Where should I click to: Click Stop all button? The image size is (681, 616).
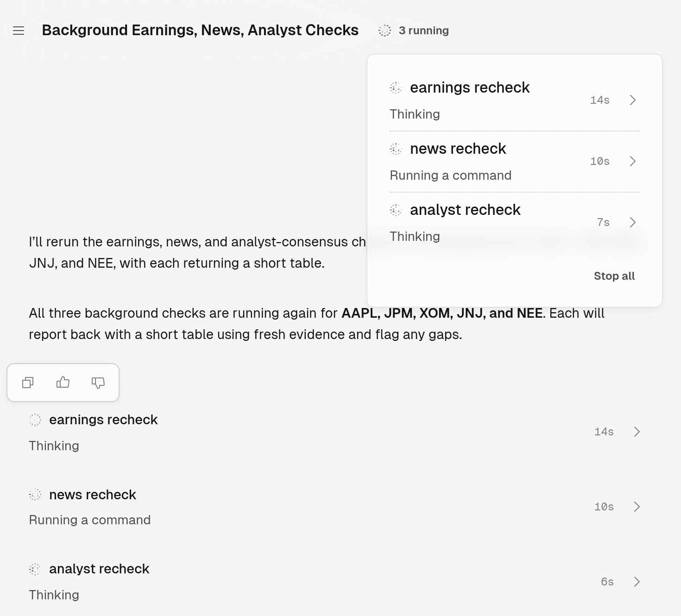(614, 276)
